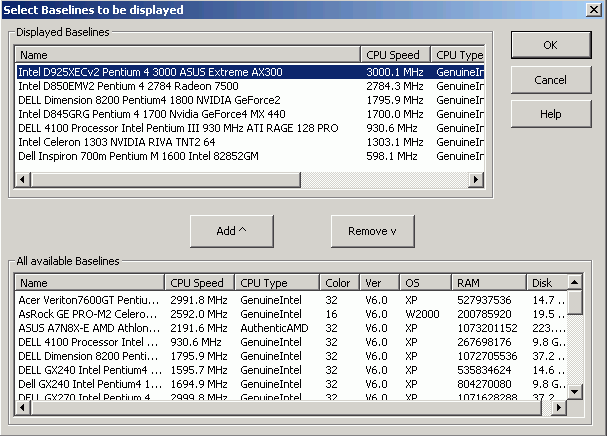This screenshot has width=607, height=436.
Task: Click right arrow of available baselines horizontal scrollbar
Action: tap(559, 408)
